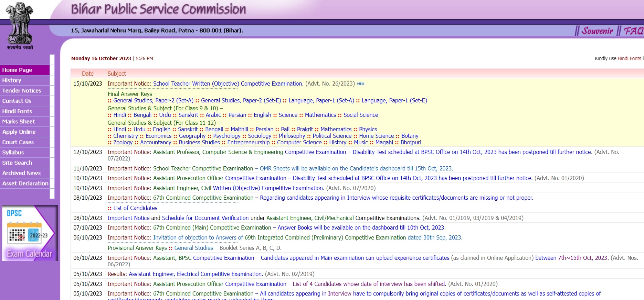Open Prakrit answer key link
The image size is (644, 300).
[305, 129]
